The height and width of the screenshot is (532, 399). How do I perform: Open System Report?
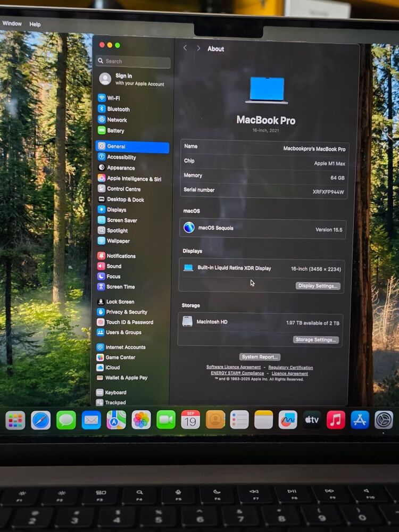pyautogui.click(x=260, y=357)
